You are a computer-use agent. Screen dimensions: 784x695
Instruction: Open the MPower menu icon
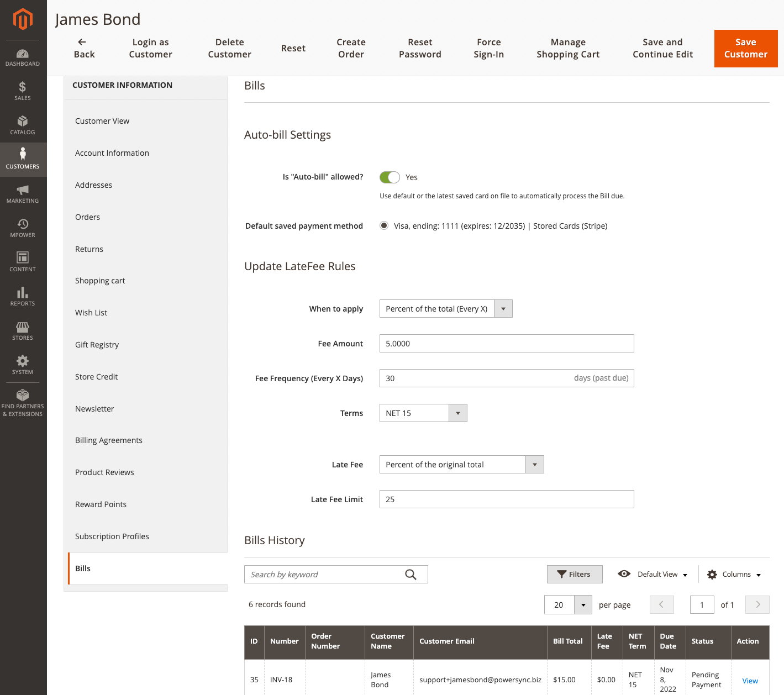click(x=23, y=224)
